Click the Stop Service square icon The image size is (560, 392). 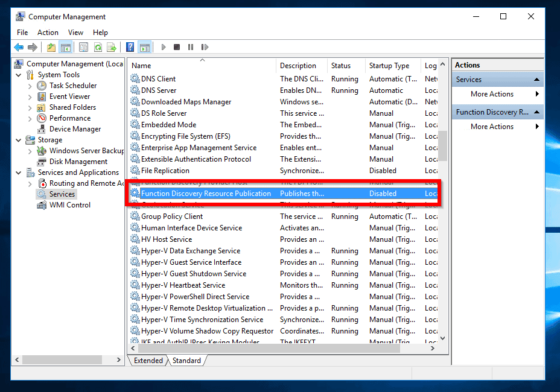[177, 47]
